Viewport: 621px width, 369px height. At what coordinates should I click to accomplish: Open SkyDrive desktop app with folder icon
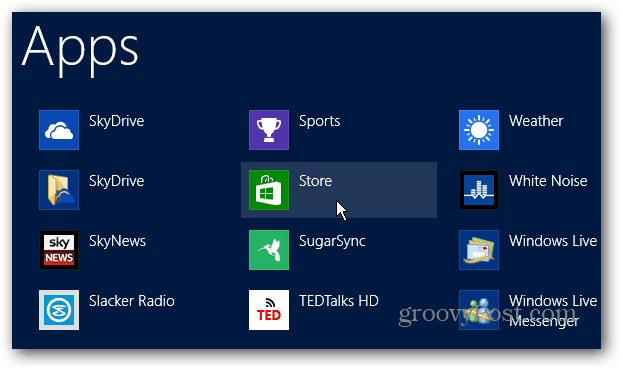pyautogui.click(x=59, y=190)
